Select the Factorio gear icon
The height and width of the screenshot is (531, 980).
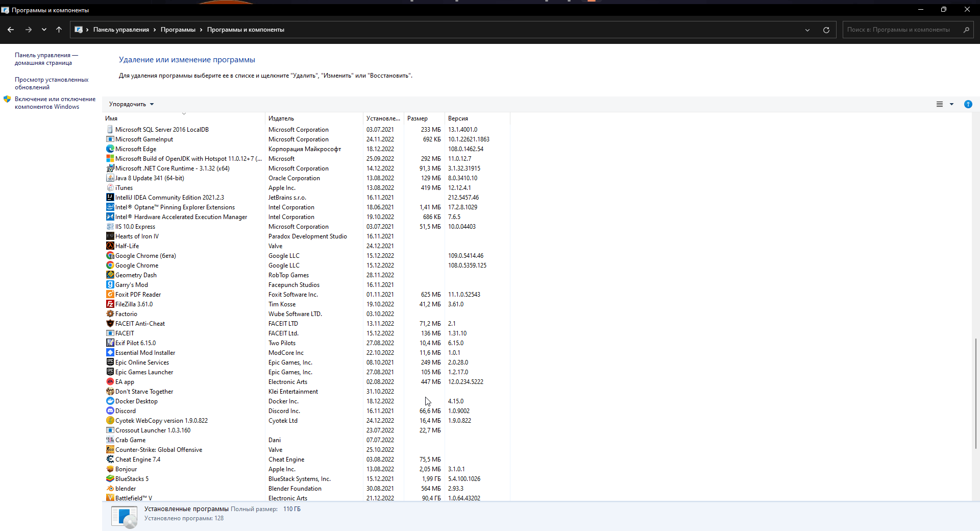pyautogui.click(x=110, y=314)
